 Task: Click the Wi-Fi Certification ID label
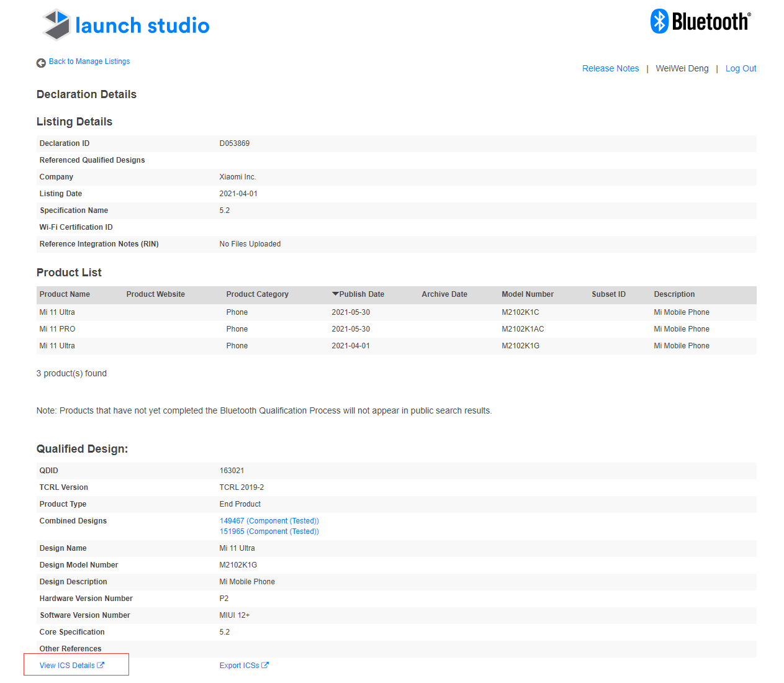[x=76, y=227]
